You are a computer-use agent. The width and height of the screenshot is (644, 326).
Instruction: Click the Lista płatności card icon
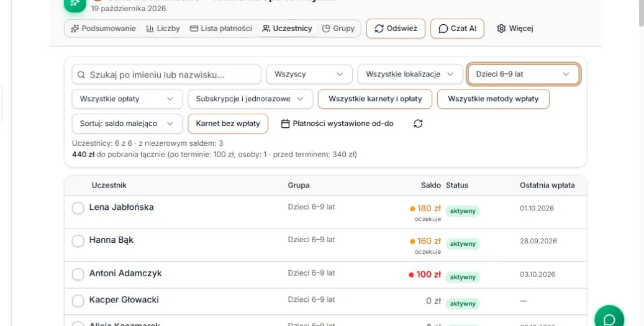tap(194, 29)
